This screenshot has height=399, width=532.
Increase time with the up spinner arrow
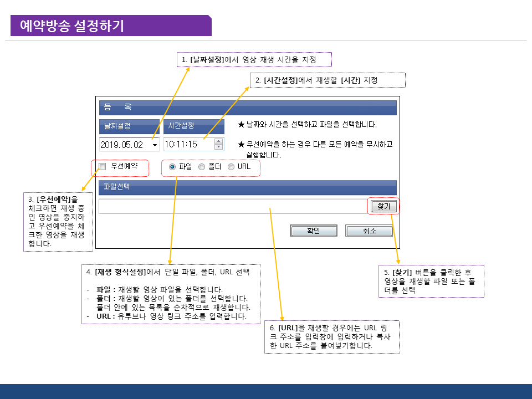pos(219,141)
